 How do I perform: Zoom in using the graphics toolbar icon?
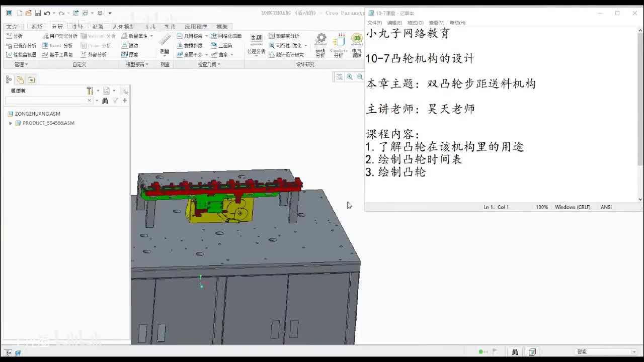coord(350,77)
